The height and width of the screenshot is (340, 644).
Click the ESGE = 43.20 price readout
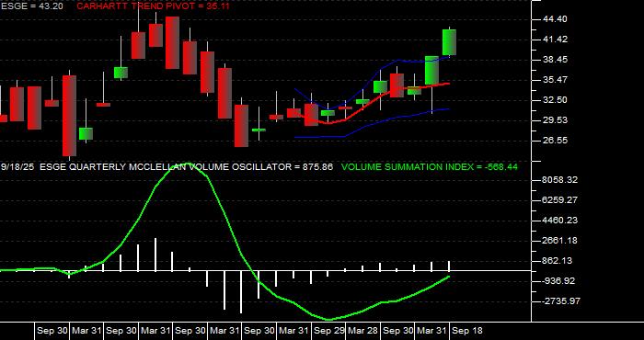(32, 6)
